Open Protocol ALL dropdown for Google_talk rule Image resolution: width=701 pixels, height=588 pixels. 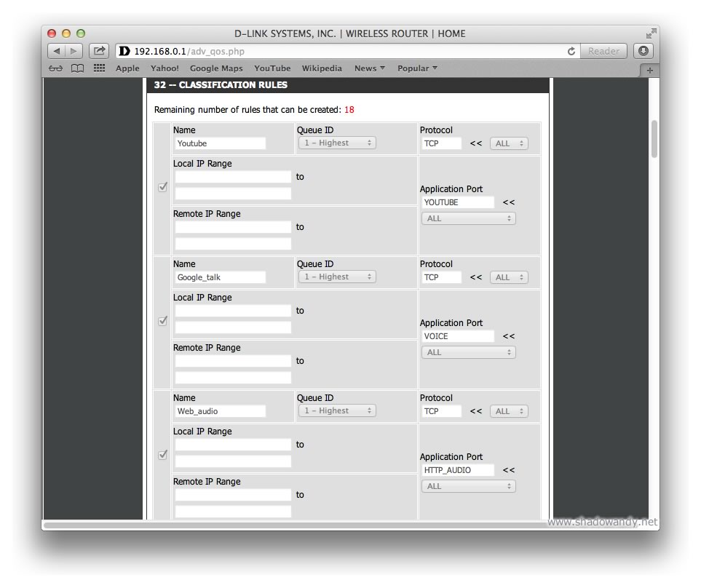point(508,277)
